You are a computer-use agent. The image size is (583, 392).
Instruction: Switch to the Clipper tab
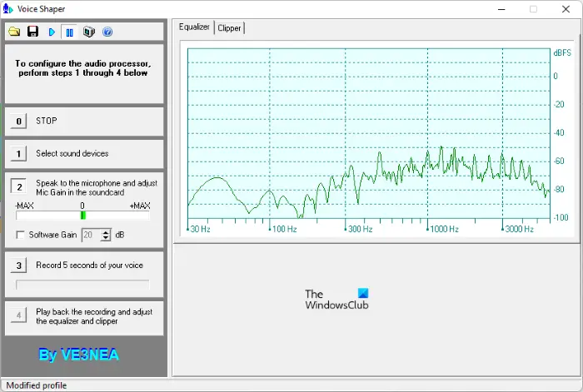[x=229, y=27]
